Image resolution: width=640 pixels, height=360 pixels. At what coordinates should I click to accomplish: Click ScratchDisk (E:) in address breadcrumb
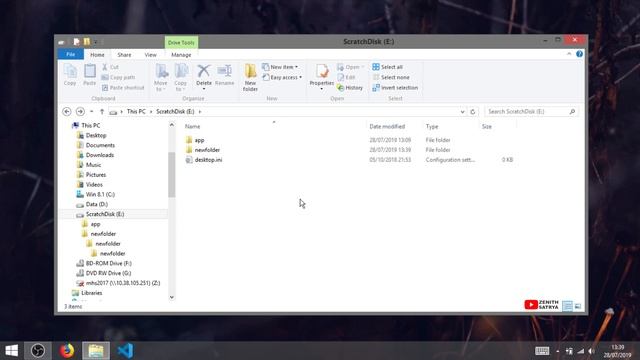click(x=175, y=111)
